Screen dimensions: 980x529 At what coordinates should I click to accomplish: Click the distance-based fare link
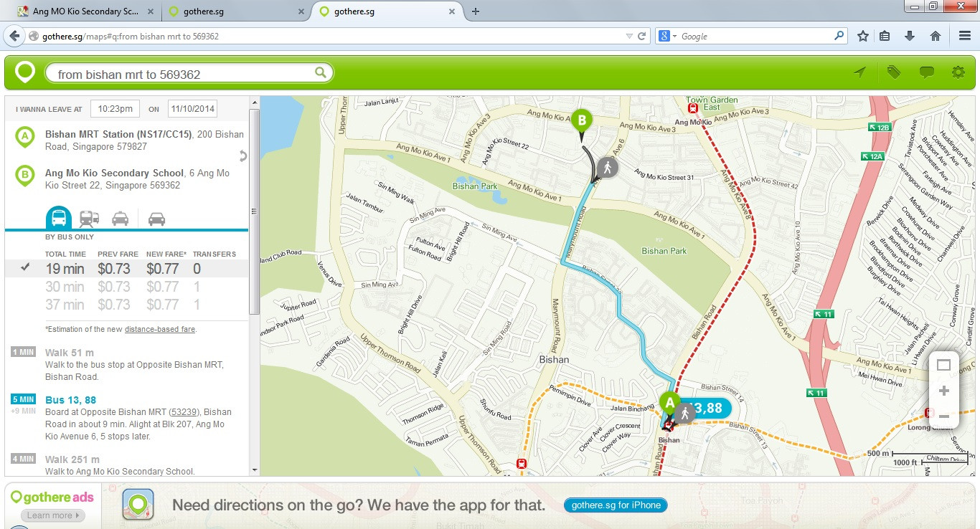(x=159, y=329)
